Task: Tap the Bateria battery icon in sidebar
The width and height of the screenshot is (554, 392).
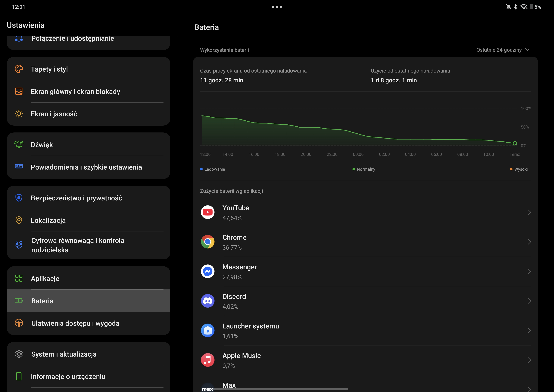Action: (x=19, y=301)
